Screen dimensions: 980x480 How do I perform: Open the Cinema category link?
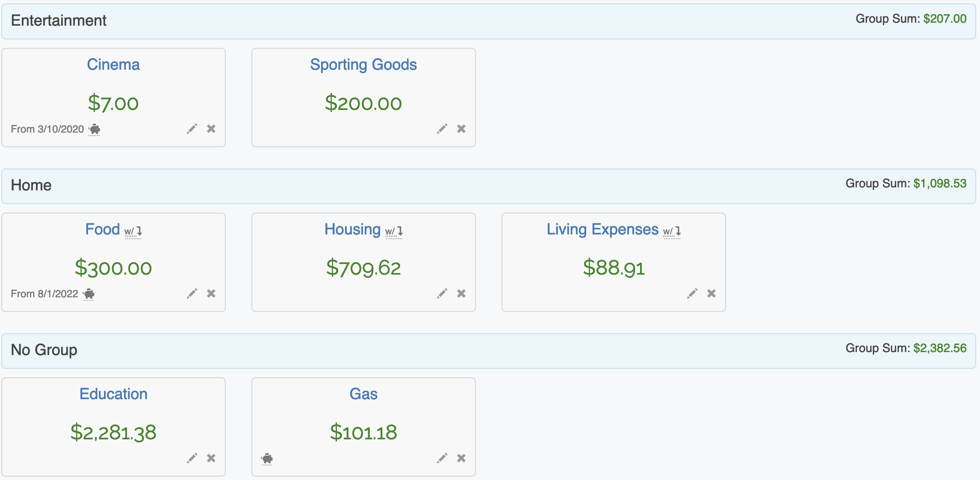click(113, 65)
